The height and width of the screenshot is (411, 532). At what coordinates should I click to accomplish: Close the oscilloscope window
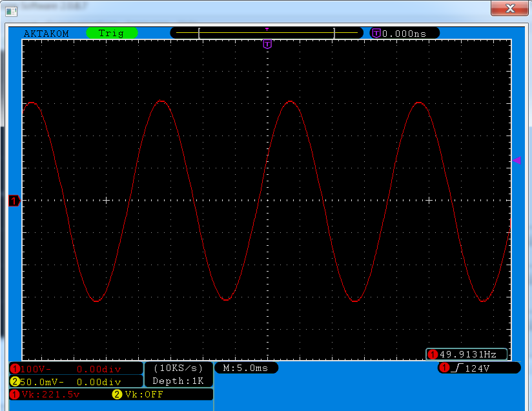509,8
